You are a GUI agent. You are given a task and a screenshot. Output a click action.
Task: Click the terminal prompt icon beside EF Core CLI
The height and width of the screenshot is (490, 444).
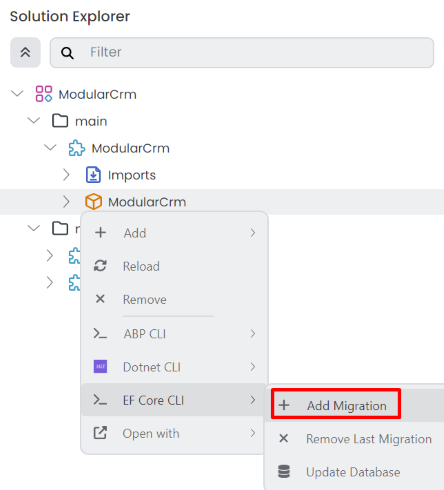click(100, 400)
